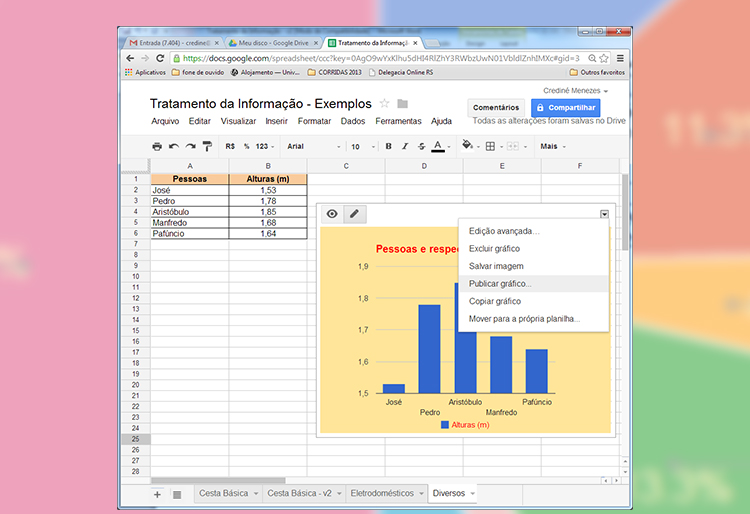The image size is (750, 514).
Task: Select Publicar gráfico from chart menu
Action: pos(500,284)
